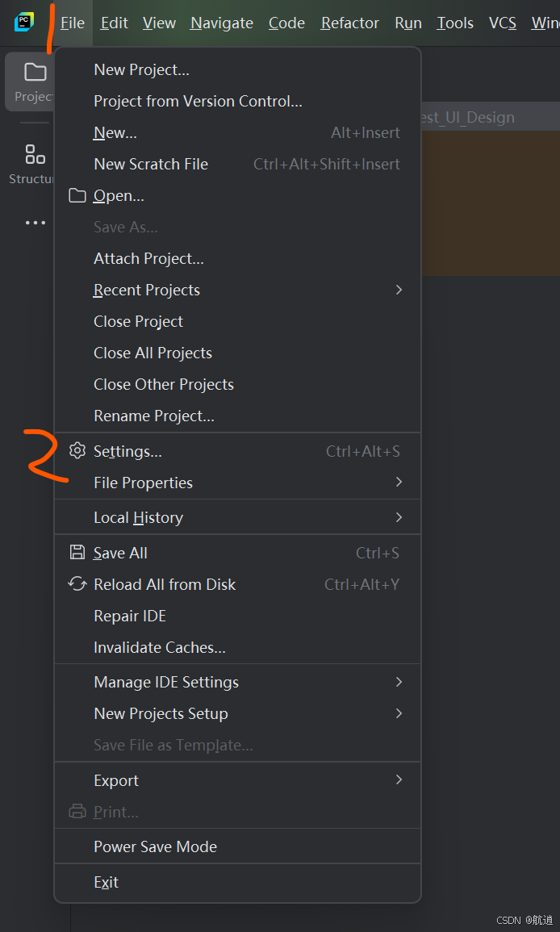Viewport: 560px width, 932px height.
Task: Click the gear icon beside Settings
Action: pos(77,450)
